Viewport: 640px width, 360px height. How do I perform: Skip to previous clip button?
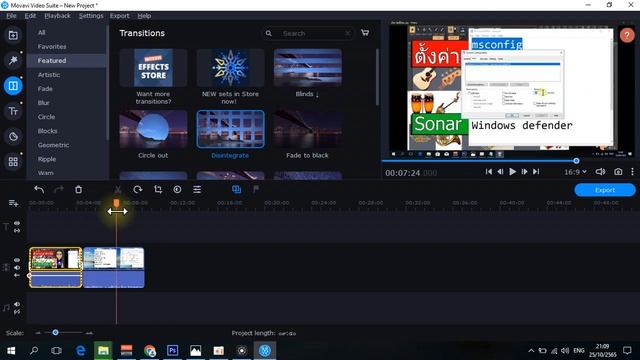(489, 172)
